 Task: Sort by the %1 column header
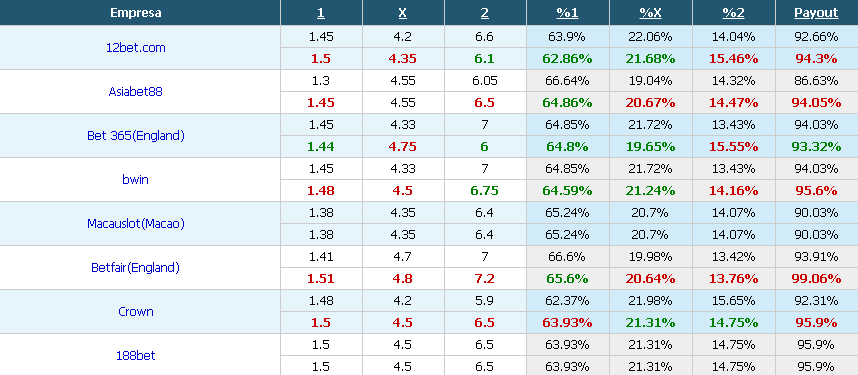tap(567, 13)
